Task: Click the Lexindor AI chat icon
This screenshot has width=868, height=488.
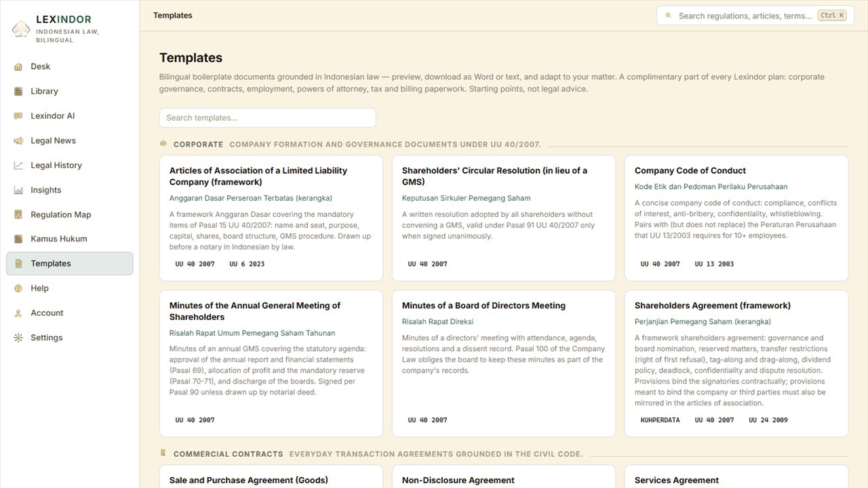Action: click(18, 116)
